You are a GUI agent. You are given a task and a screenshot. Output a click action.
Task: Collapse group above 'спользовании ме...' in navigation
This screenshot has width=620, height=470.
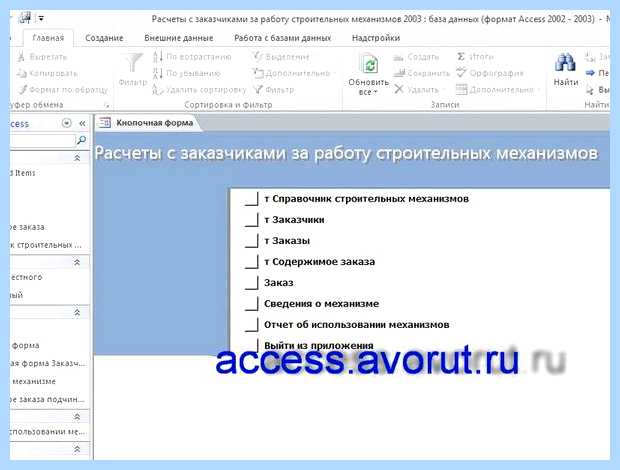click(x=77, y=417)
